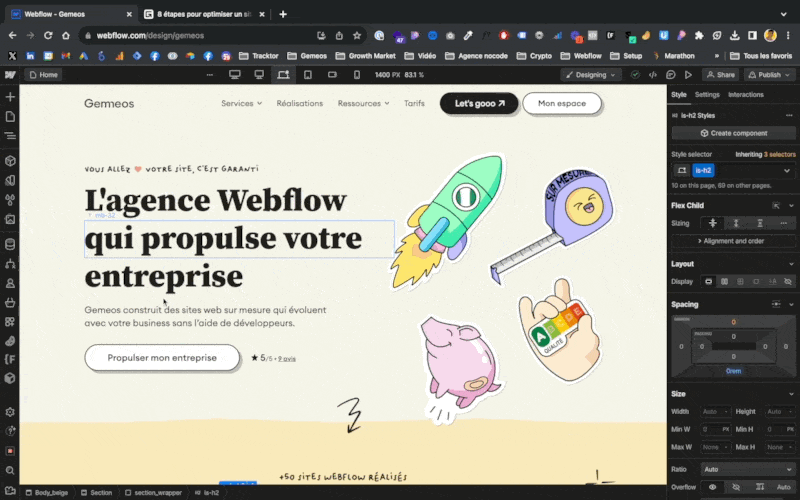Open the Add elements panel (plus icon)
The image size is (800, 500).
point(10,97)
